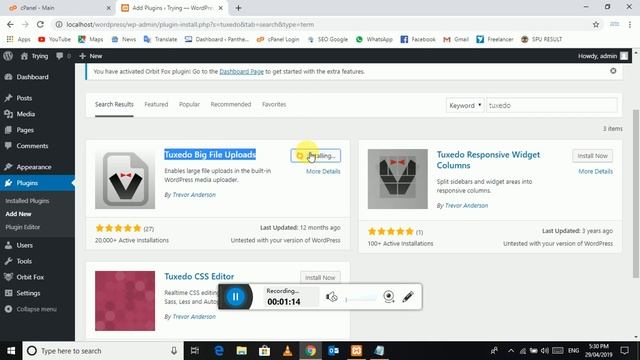Open comments bubble in admin bar
The height and width of the screenshot is (360, 640).
[x=63, y=56]
